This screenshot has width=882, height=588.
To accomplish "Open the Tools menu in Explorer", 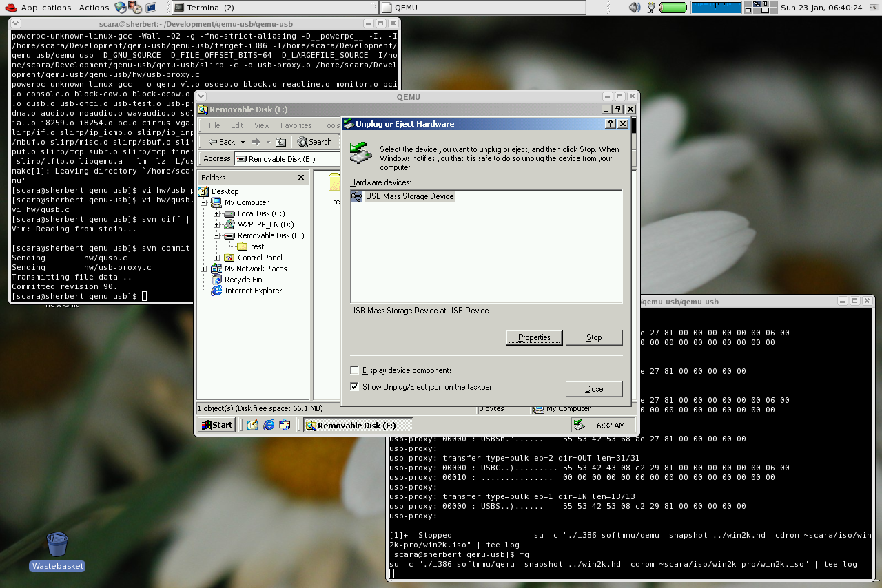I will pyautogui.click(x=331, y=125).
